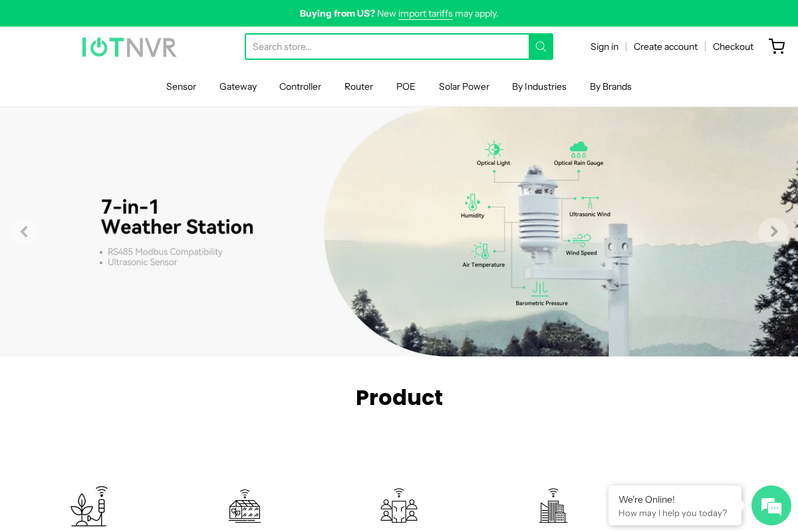The image size is (798, 532).
Task: Advance carousel with the next arrow
Action: point(773,231)
